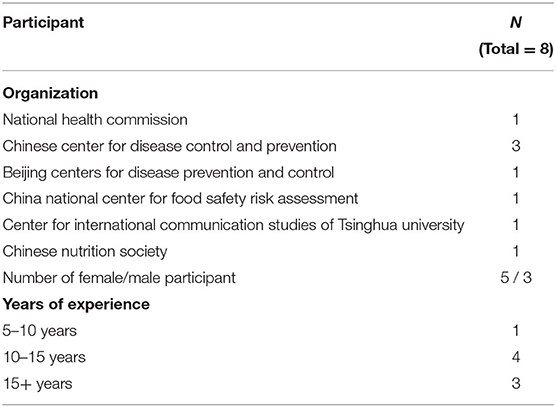Select the Chinese nutrition society row
The width and height of the screenshot is (556, 407).
(278, 251)
